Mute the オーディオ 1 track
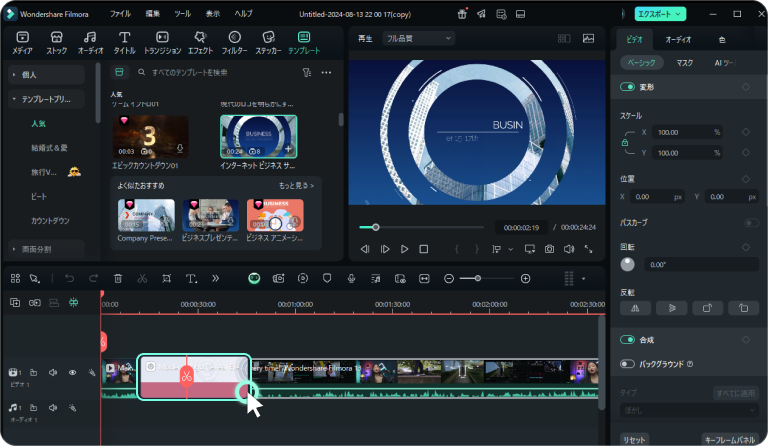This screenshot has height=446, width=768. tap(53, 407)
